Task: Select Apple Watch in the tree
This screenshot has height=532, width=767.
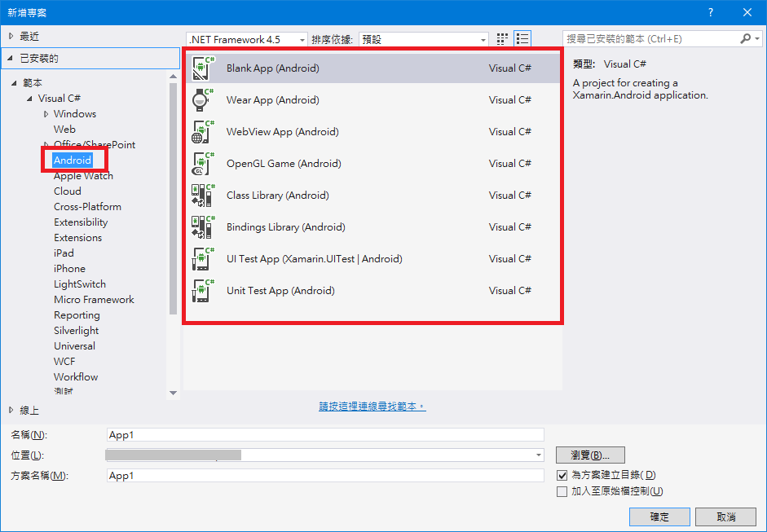Action: 83,176
